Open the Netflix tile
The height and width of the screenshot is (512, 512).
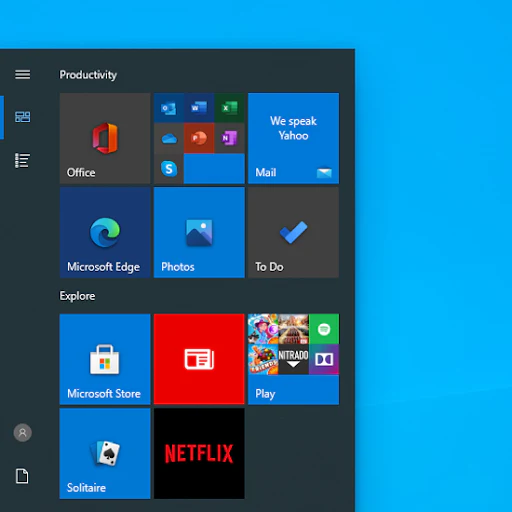click(199, 454)
